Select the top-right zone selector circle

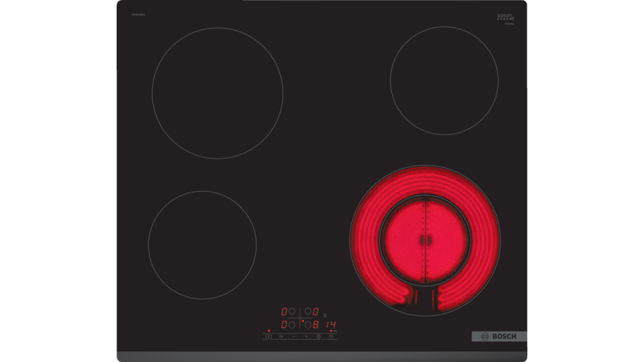(308, 311)
